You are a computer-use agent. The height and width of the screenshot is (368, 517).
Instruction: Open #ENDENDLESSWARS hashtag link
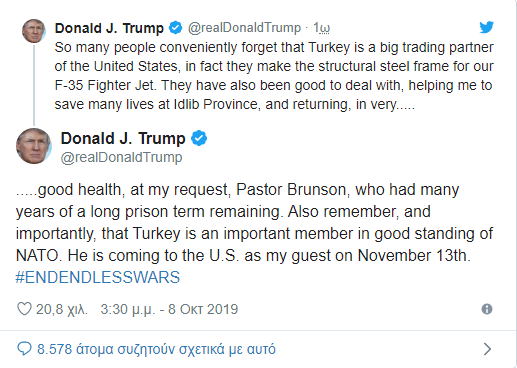point(98,277)
